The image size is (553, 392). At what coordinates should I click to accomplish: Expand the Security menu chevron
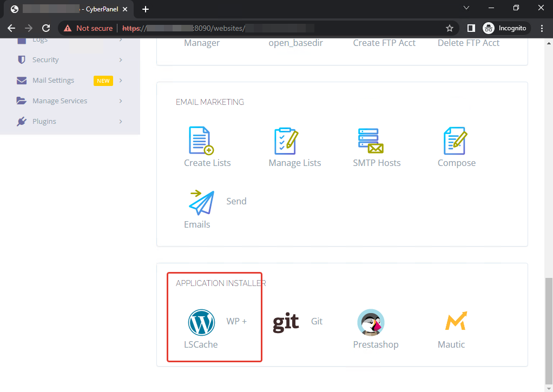[121, 60]
